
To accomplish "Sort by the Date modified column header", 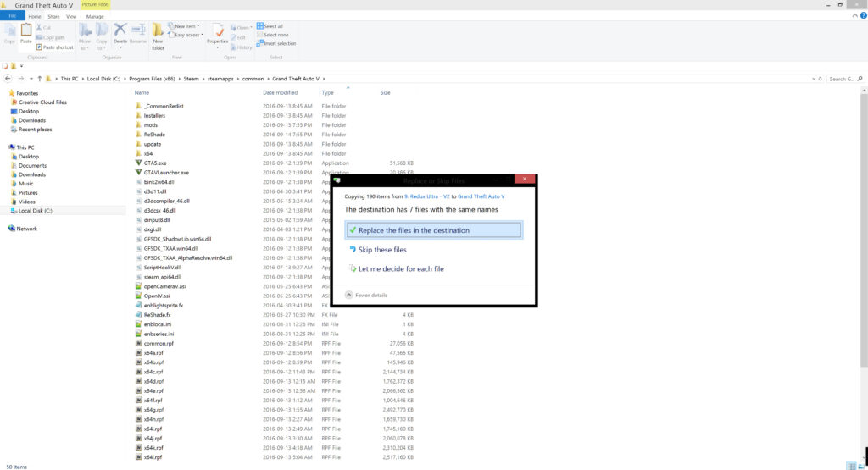I will (x=280, y=93).
